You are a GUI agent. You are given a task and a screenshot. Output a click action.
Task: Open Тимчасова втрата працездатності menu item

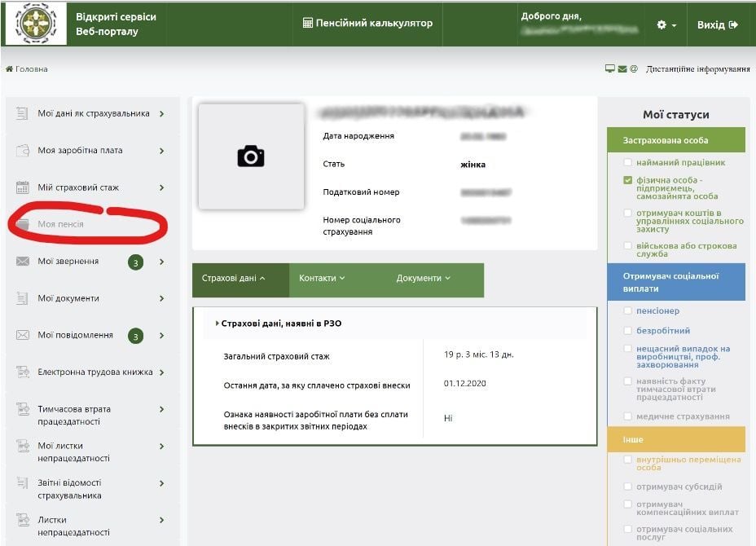(x=74, y=416)
